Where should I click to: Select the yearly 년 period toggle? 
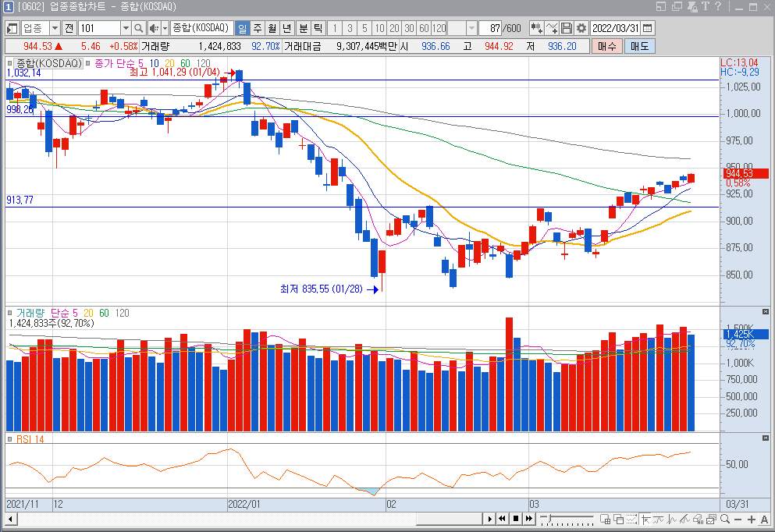(x=287, y=28)
